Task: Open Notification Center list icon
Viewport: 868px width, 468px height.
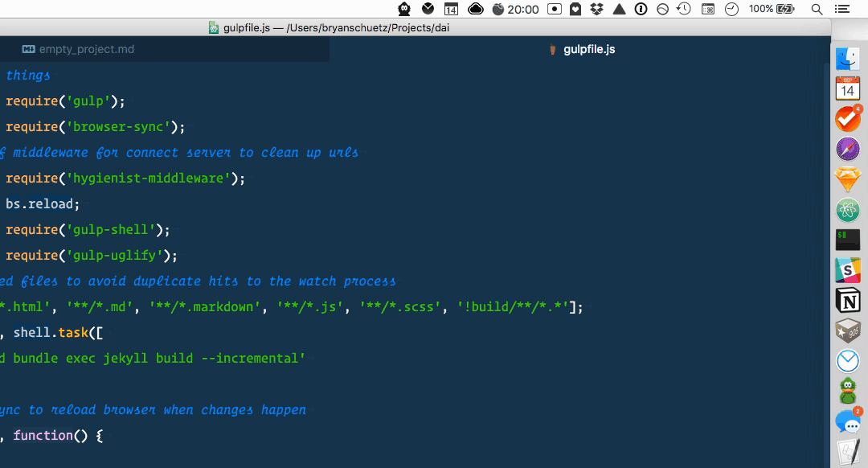Action: point(841,9)
